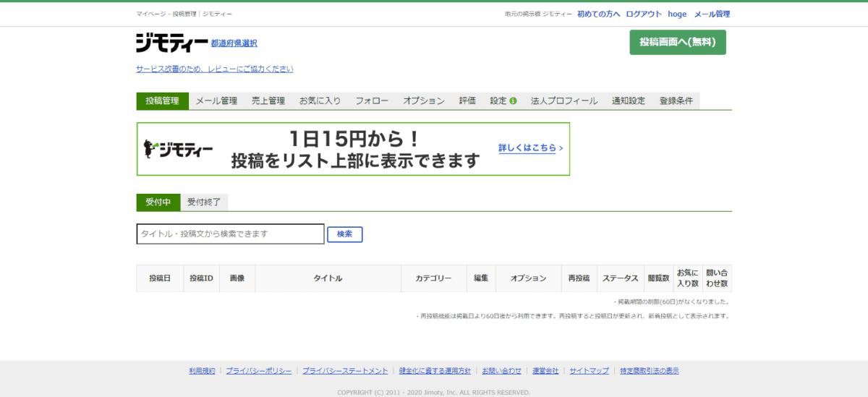Image resolution: width=868 pixels, height=397 pixels.
Task: Open the お気に入り tab
Action: (320, 101)
